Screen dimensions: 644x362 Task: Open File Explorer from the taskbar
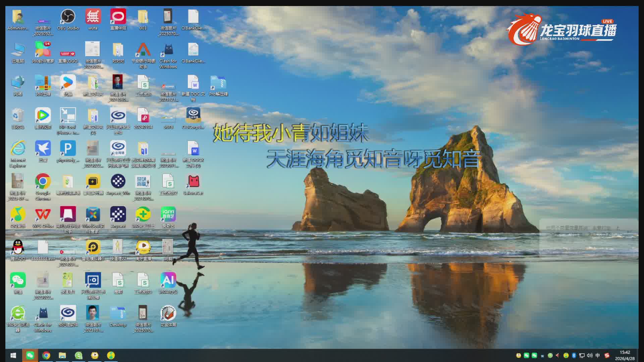(62, 355)
